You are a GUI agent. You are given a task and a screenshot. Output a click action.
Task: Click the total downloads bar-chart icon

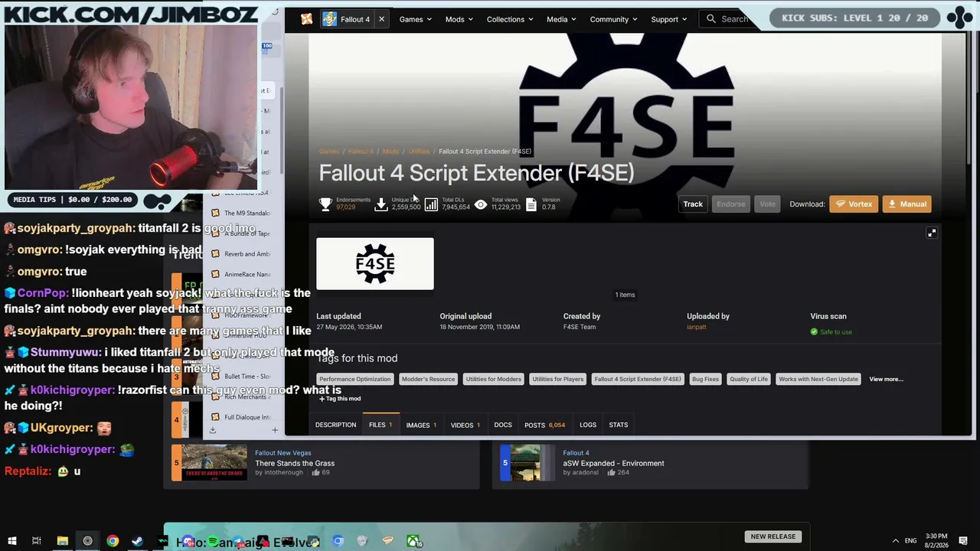coord(431,204)
